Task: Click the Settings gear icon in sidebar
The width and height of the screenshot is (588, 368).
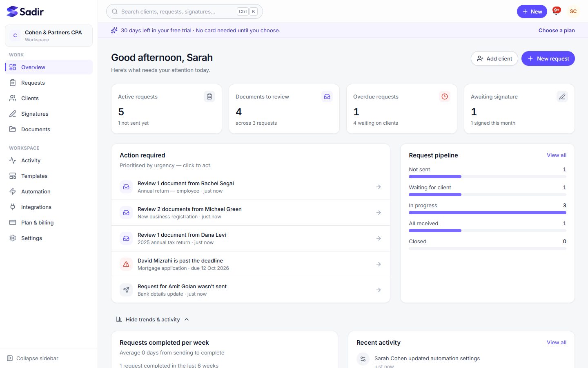Action: [x=13, y=238]
